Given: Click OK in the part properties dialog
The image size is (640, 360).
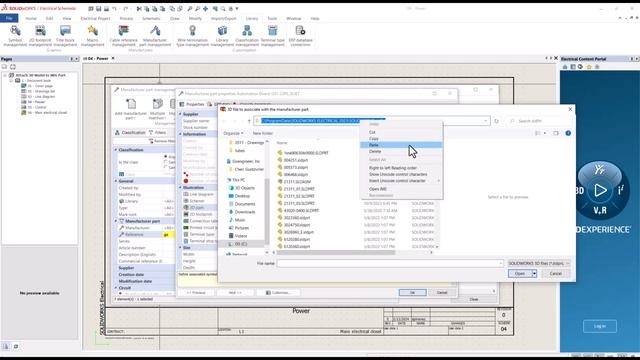Looking at the screenshot, I should 412,293.
